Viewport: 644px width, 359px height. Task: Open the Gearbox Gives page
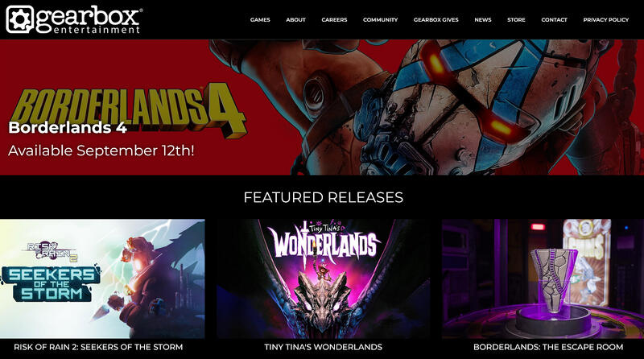point(436,19)
